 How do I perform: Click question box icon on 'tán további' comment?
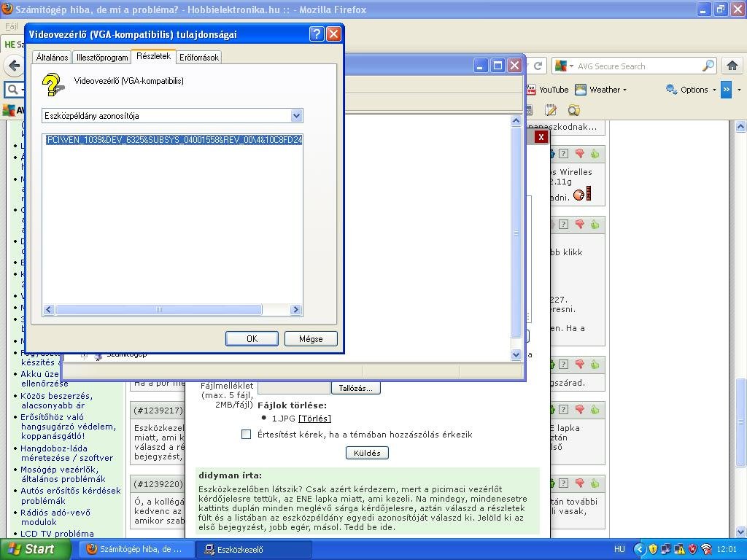[564, 483]
